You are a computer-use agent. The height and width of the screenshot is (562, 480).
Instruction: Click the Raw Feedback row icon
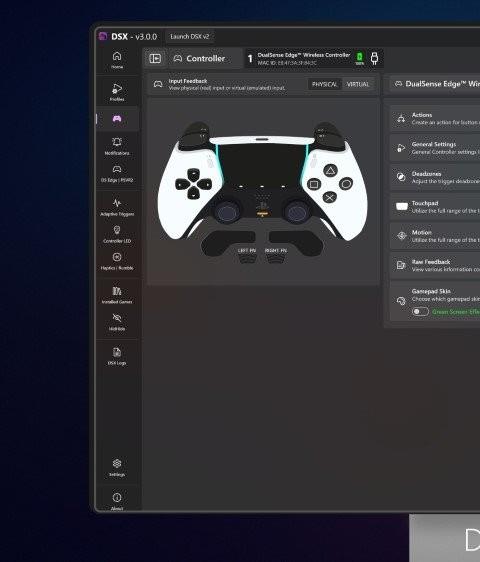[401, 265]
